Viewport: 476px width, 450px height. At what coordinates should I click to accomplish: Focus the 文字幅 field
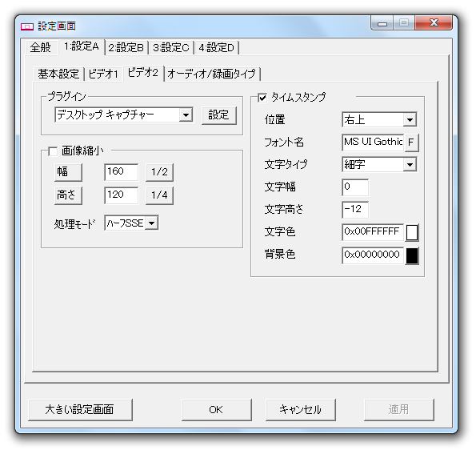coord(355,187)
